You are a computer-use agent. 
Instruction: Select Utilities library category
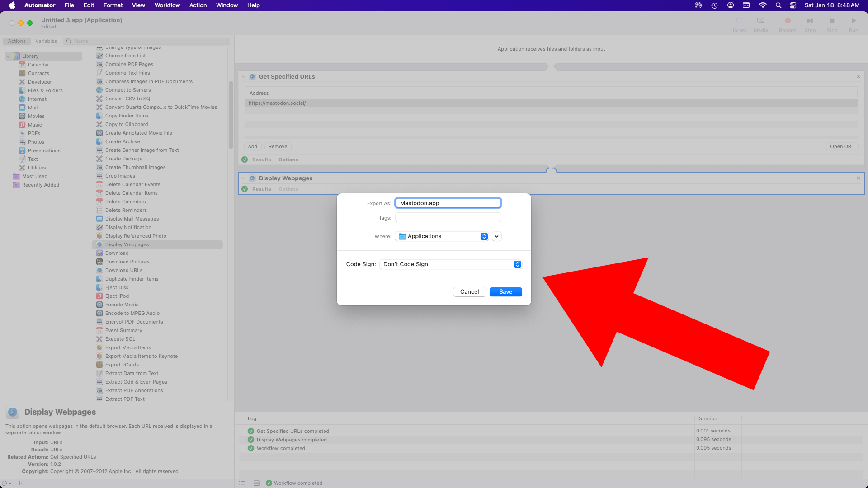pos(37,168)
